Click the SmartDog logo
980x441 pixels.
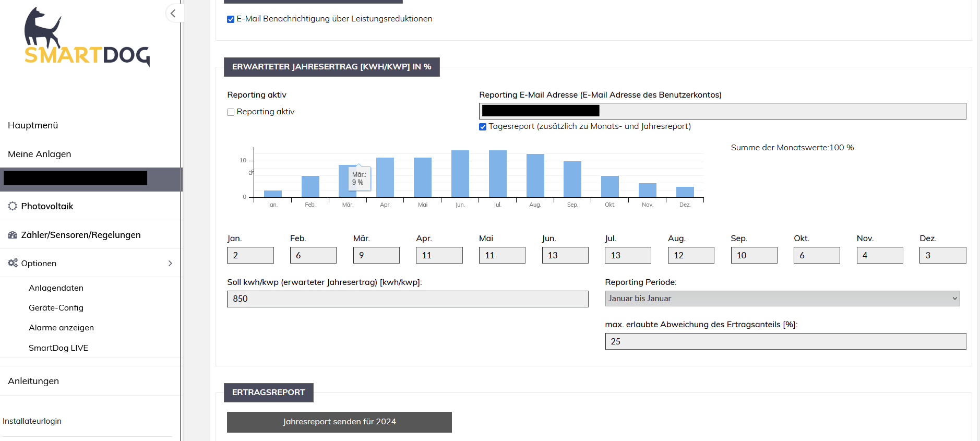(87, 38)
